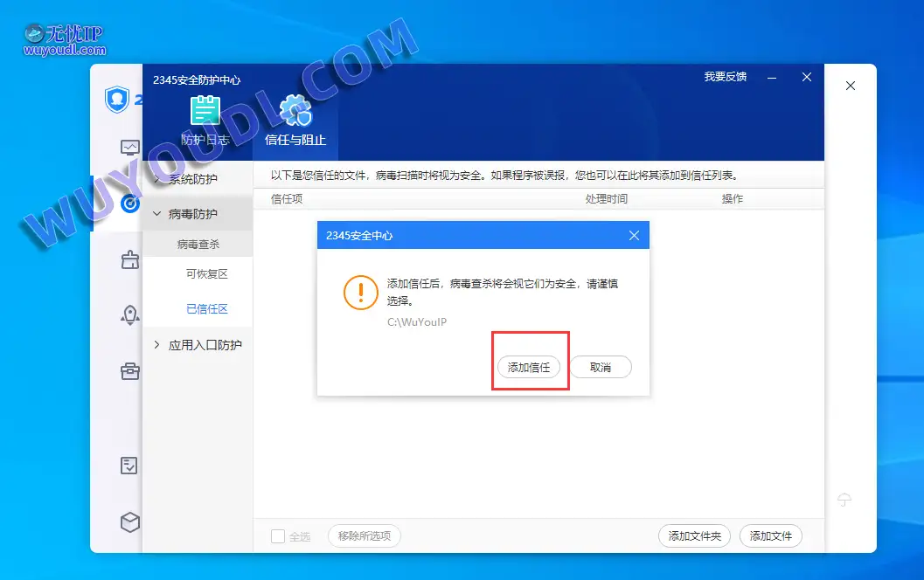The width and height of the screenshot is (924, 580).
Task: Click the 操作 column header
Action: tap(733, 199)
